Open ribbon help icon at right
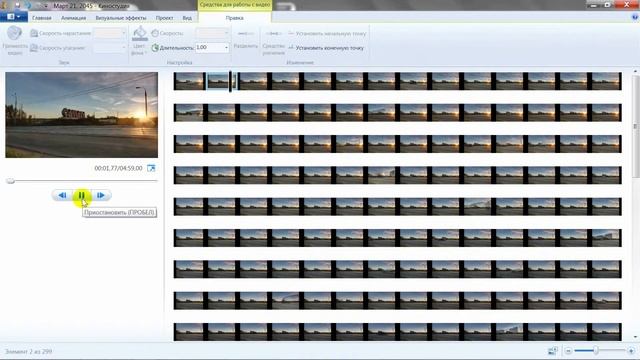Viewport: 640px width, 360px height. (x=635, y=17)
